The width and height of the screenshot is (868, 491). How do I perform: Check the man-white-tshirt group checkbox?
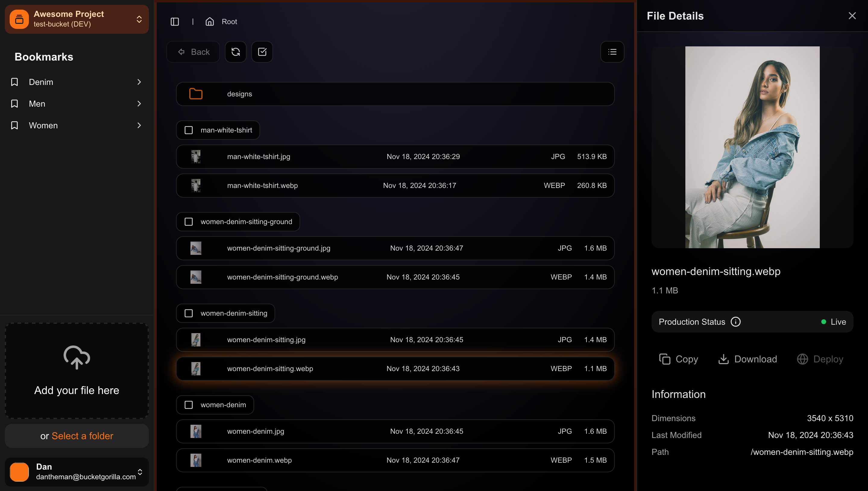point(189,130)
